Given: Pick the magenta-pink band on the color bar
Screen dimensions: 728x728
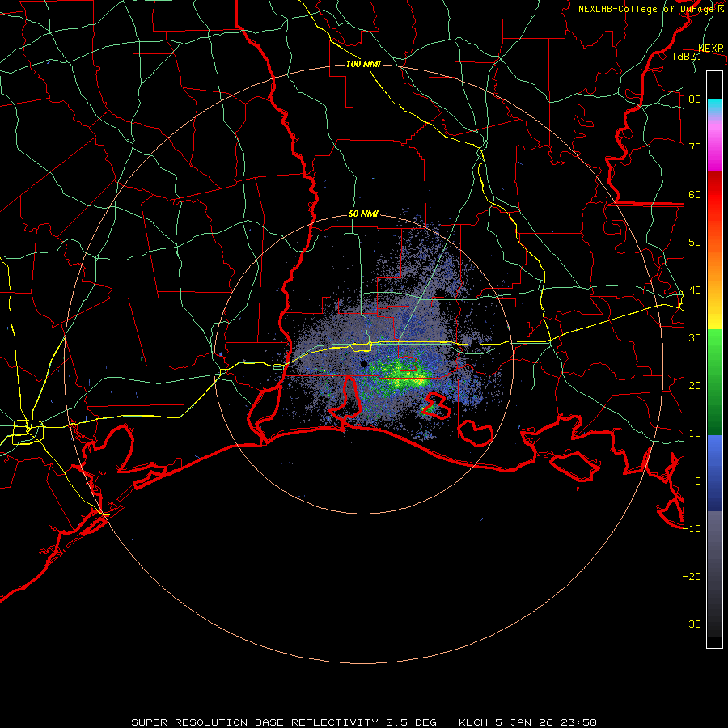Looking at the screenshot, I should click(714, 144).
